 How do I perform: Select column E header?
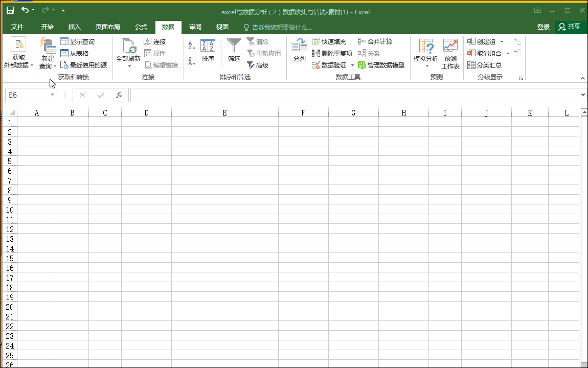pyautogui.click(x=224, y=113)
